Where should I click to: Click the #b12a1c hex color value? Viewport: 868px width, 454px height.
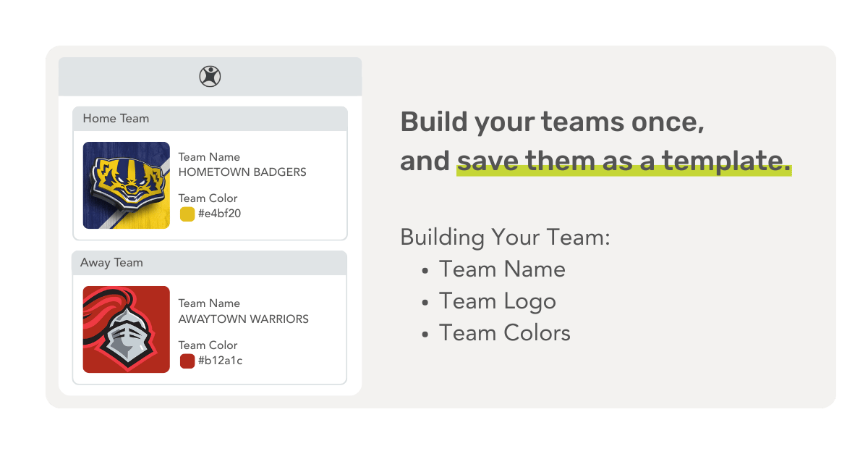pyautogui.click(x=220, y=361)
